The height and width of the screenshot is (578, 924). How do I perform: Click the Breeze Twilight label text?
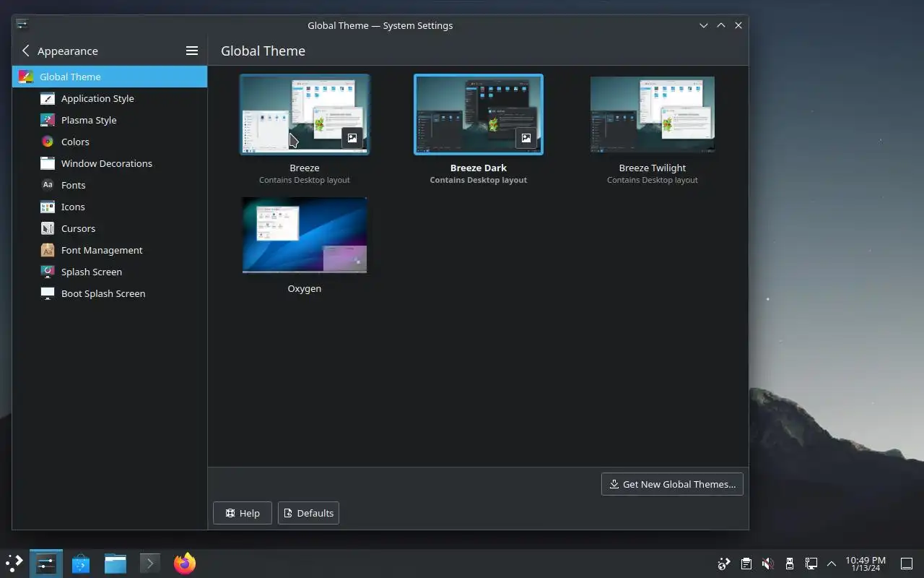tap(653, 168)
